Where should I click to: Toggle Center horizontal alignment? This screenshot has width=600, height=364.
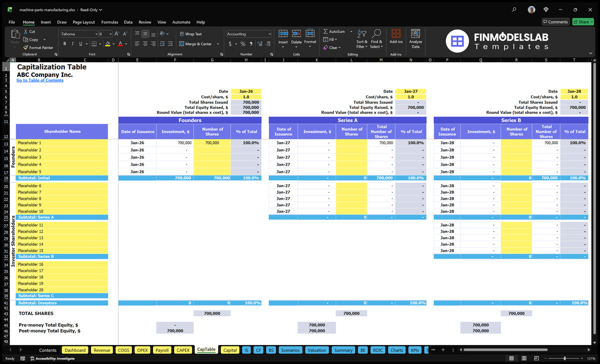[x=145, y=44]
